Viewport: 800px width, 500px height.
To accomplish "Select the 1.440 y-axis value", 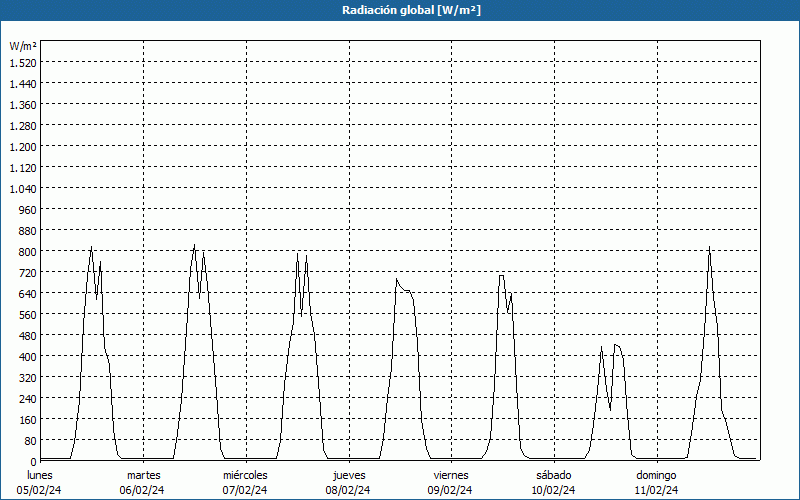I will 23,83.
